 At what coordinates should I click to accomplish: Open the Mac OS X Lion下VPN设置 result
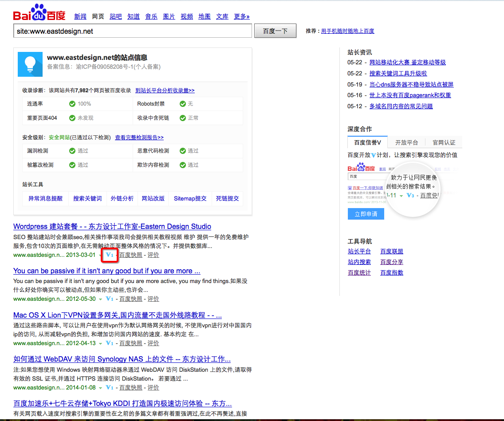tap(117, 315)
